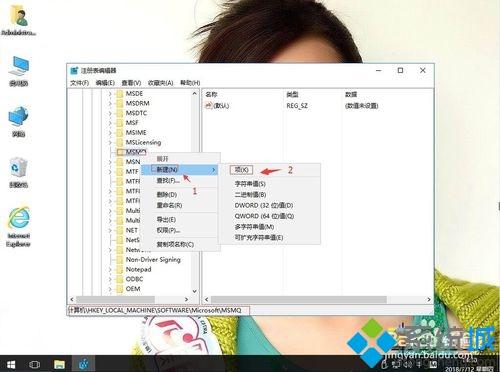Select the This PC desktop icon

(x=19, y=71)
